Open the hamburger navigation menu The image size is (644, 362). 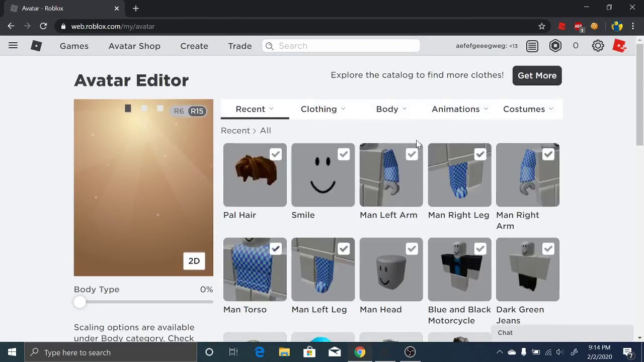point(13,46)
